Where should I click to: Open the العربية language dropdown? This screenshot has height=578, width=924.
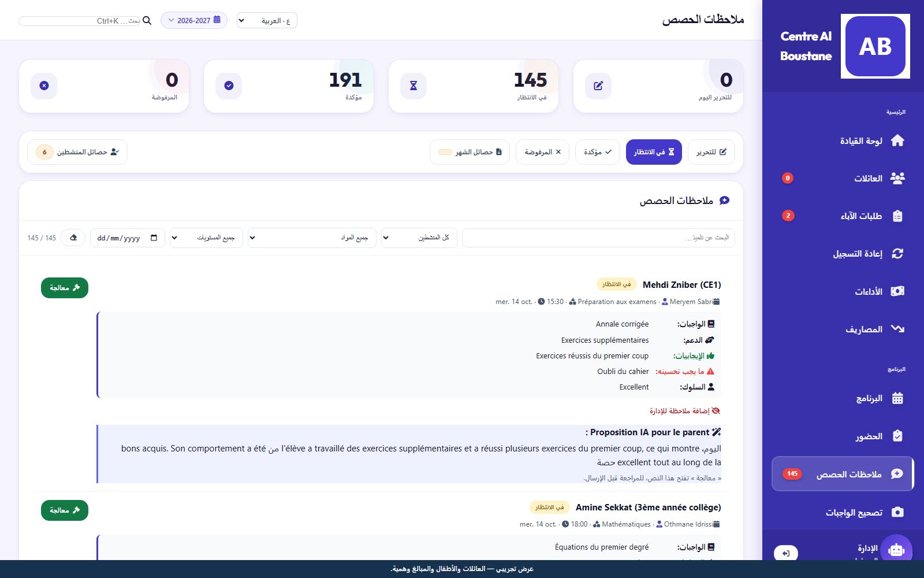[x=267, y=21]
